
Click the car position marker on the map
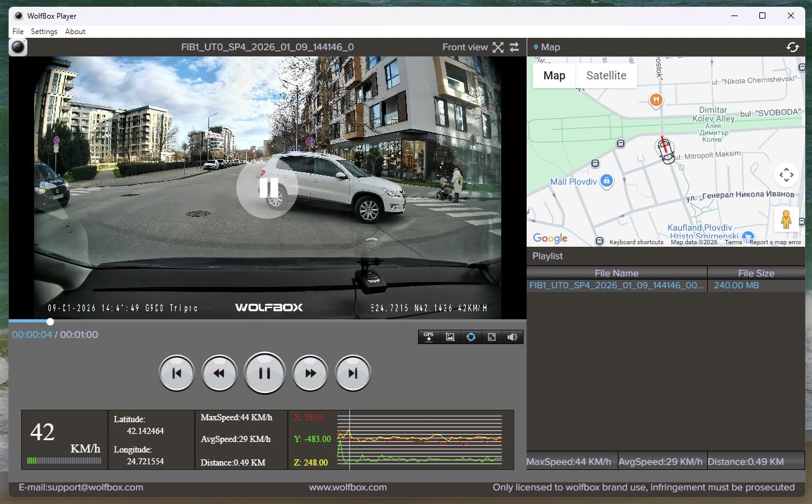665,149
